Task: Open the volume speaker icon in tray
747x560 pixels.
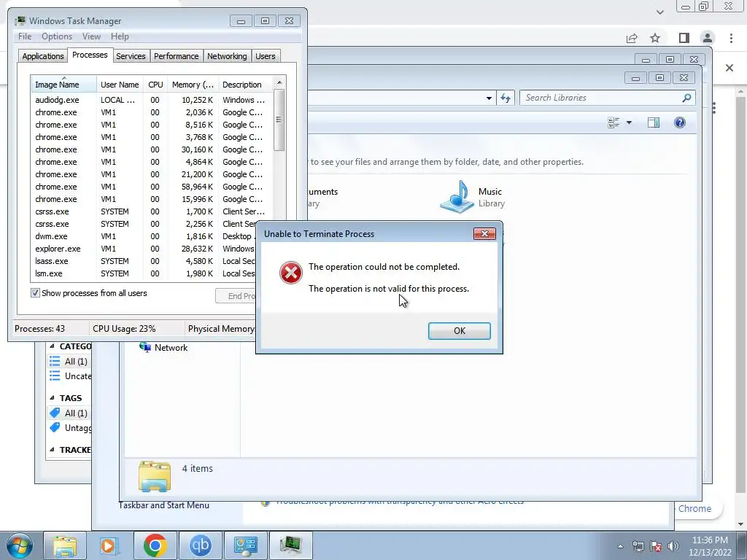Action: coord(673,546)
